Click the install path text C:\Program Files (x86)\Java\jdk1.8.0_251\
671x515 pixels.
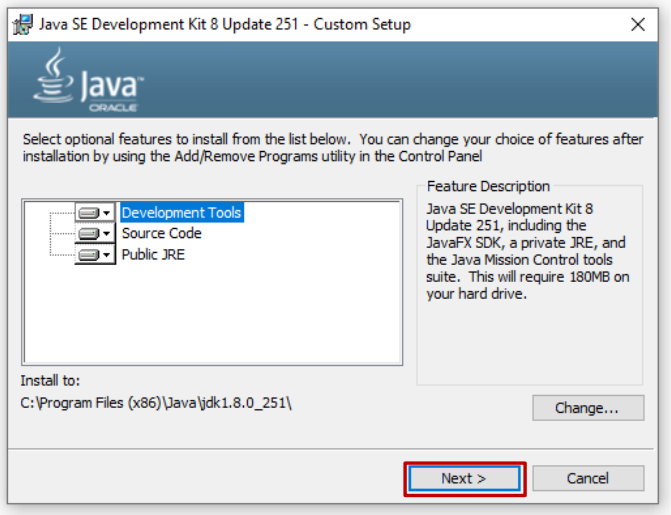pos(156,403)
